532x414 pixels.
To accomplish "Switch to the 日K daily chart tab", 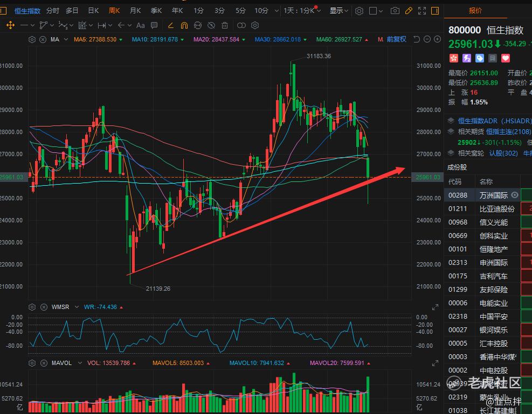I will (x=93, y=11).
